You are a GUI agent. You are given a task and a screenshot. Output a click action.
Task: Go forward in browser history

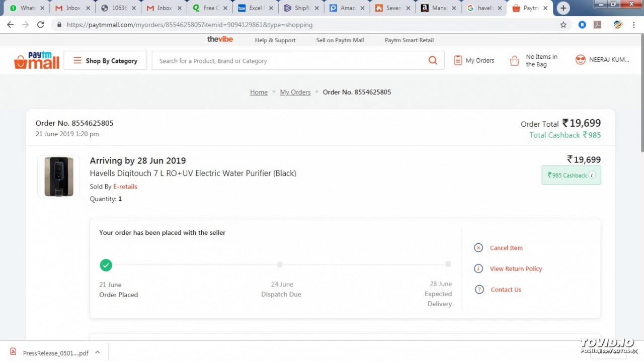tap(25, 25)
